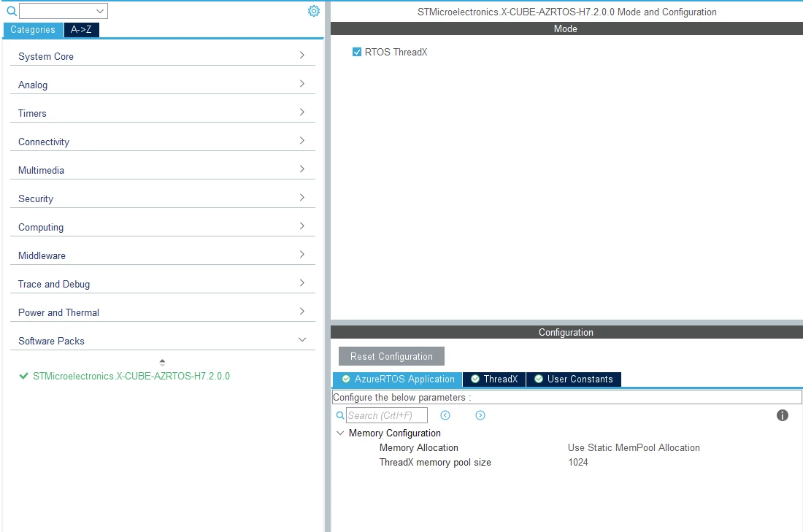The width and height of the screenshot is (803, 532).
Task: Click the parameter search magnifier icon
Action: click(x=340, y=415)
